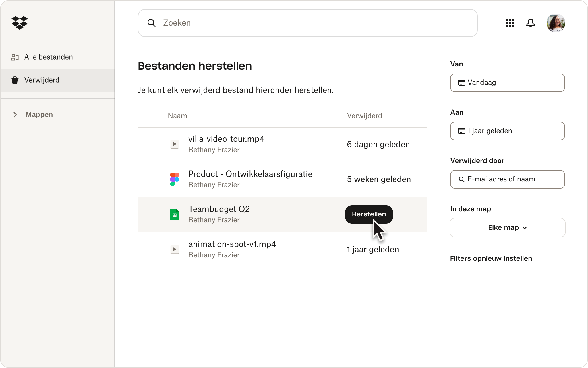Screen dimensions: 588x368
Task: Focus the E-mailadres of naam field
Action: click(x=507, y=179)
